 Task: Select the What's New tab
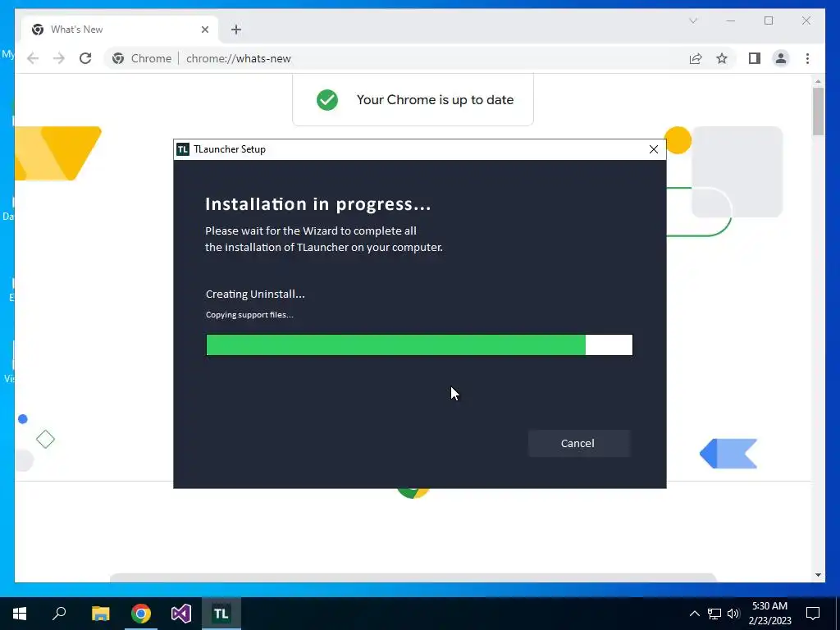pos(120,30)
